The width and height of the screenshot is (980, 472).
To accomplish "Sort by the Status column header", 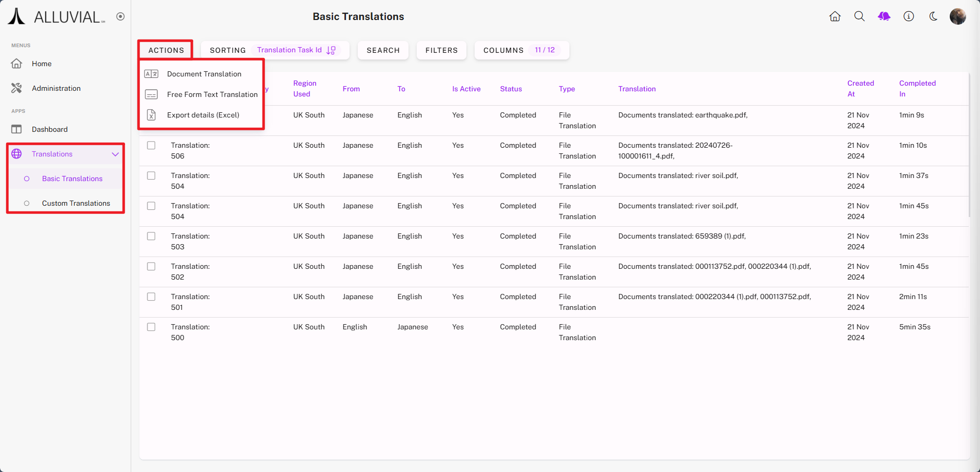I will pyautogui.click(x=511, y=89).
